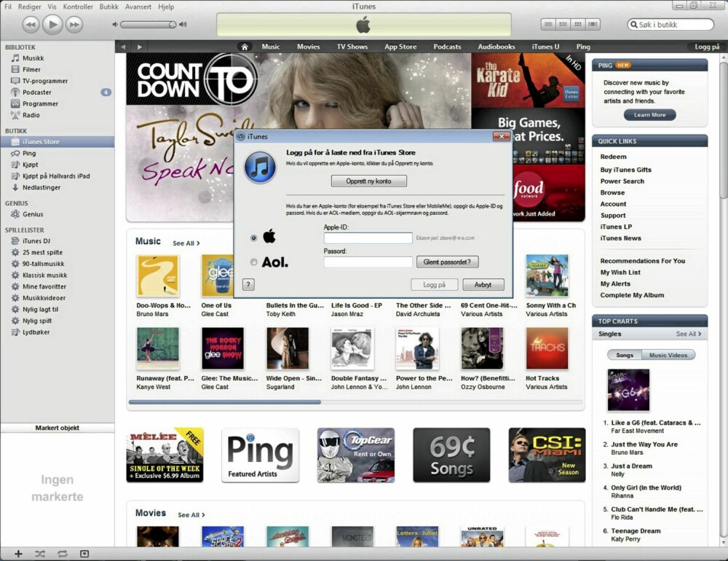The height and width of the screenshot is (561, 728).
Task: Click the Next track button
Action: tap(74, 25)
